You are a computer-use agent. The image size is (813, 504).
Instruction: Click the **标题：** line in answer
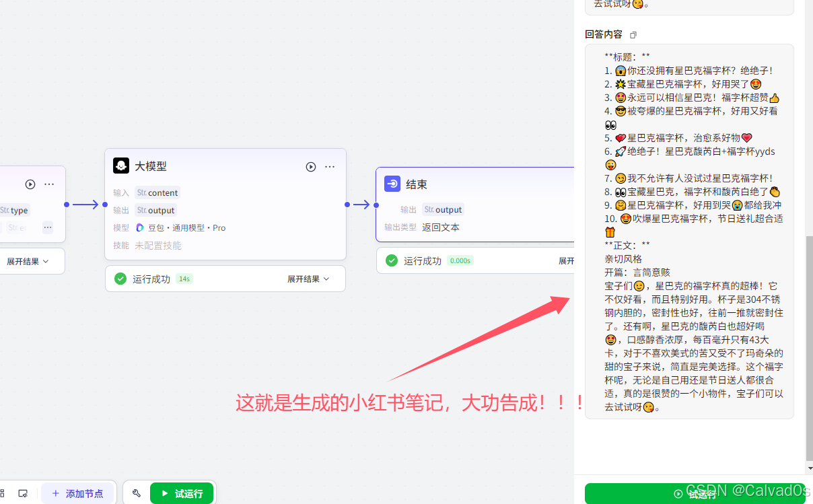pyautogui.click(x=627, y=57)
